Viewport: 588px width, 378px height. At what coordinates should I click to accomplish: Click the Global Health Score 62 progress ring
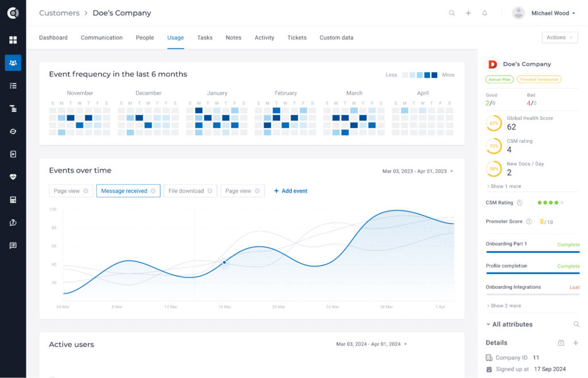click(x=493, y=123)
